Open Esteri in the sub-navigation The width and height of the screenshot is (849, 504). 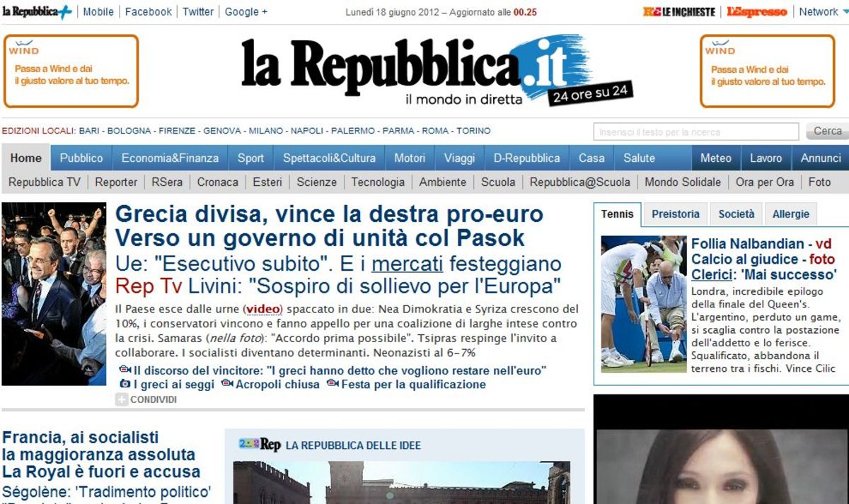point(267,182)
